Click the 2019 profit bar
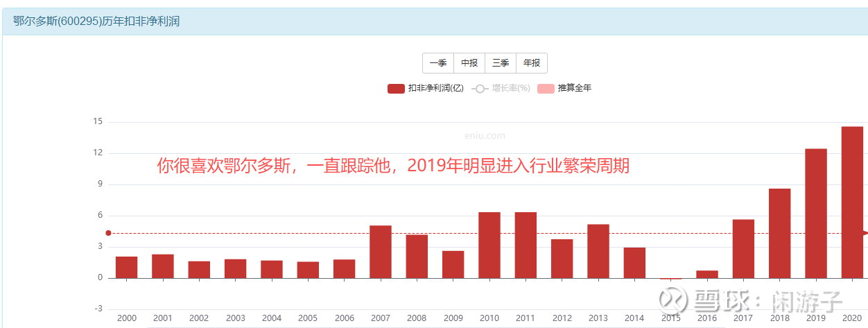 tap(816, 214)
